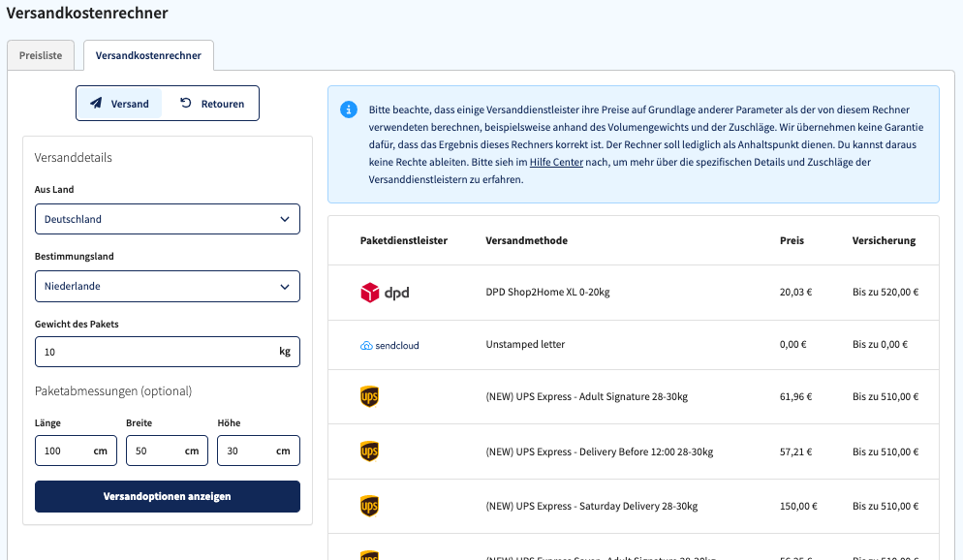The image size is (963, 560).
Task: Click the Versicherung column header
Action: click(x=884, y=240)
